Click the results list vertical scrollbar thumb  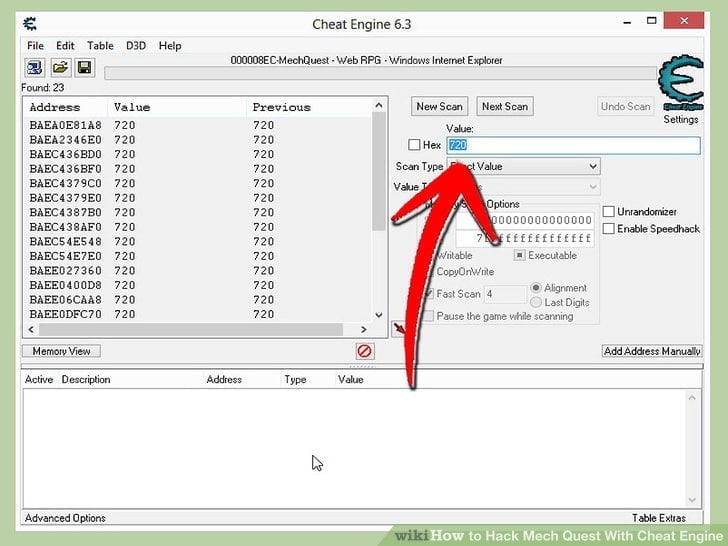pos(378,172)
